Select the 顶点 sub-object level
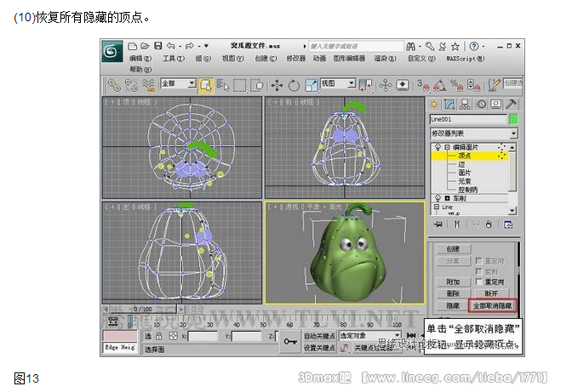The width and height of the screenshot is (572, 392). pos(465,156)
